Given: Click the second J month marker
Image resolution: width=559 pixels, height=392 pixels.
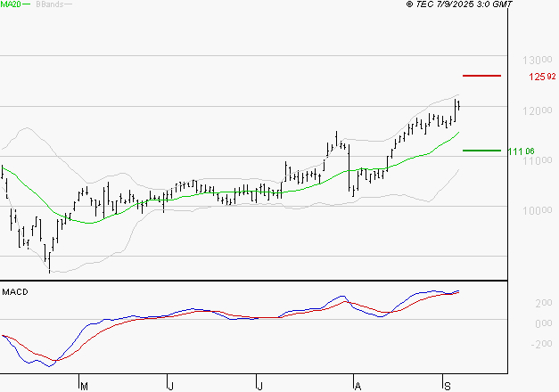Looking at the screenshot, I should click(x=260, y=387).
